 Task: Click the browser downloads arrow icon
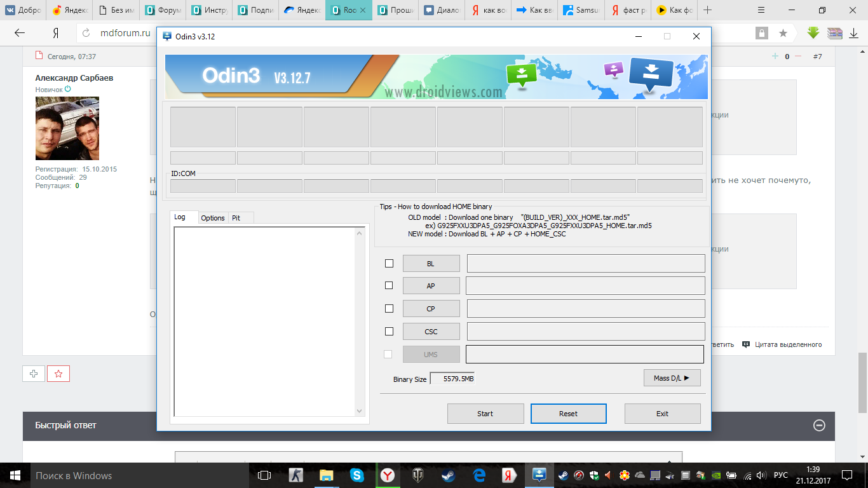(x=853, y=33)
